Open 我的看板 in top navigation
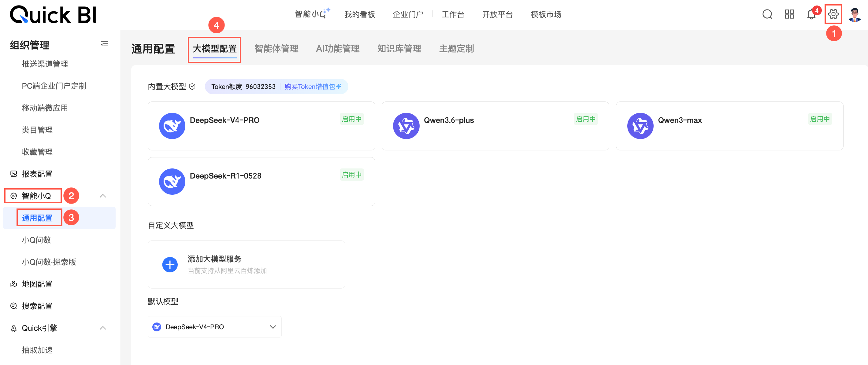The image size is (868, 365). click(x=360, y=14)
